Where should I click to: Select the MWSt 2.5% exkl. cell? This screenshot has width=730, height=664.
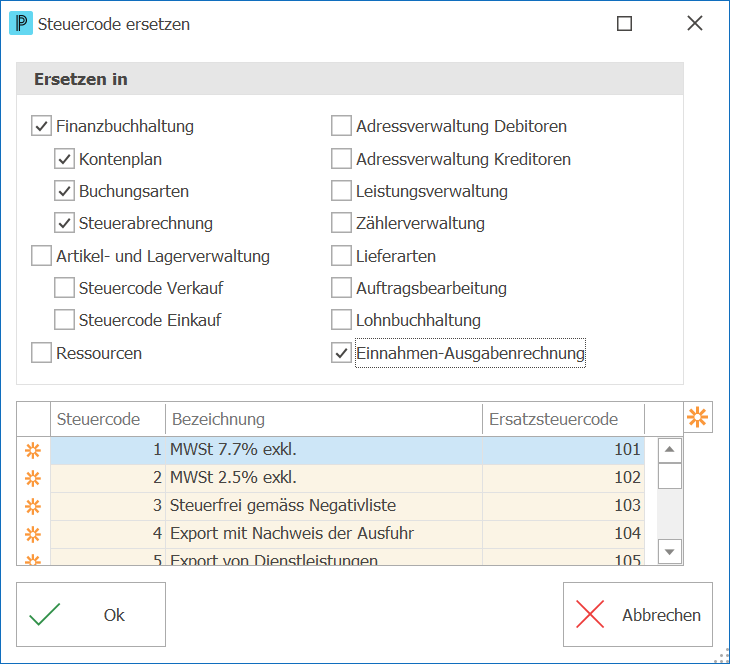324,478
